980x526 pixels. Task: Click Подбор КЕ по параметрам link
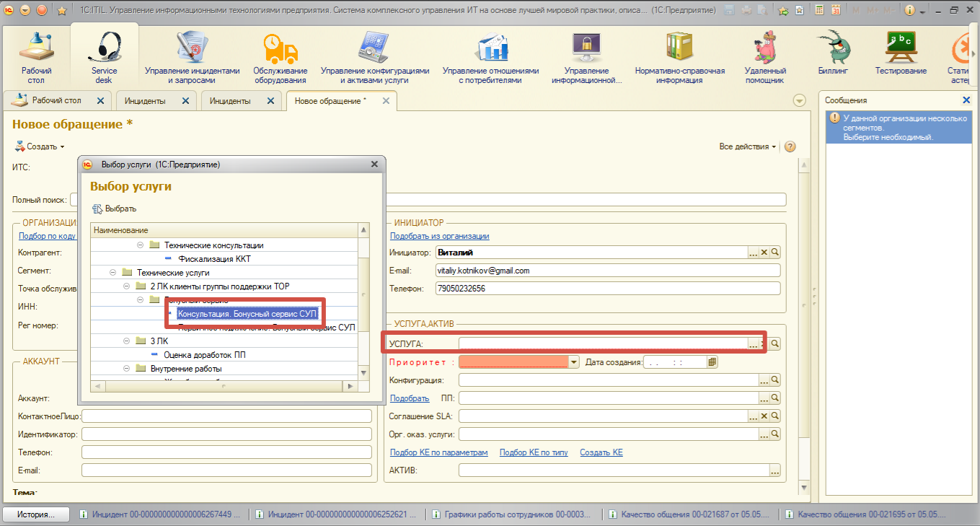(439, 452)
